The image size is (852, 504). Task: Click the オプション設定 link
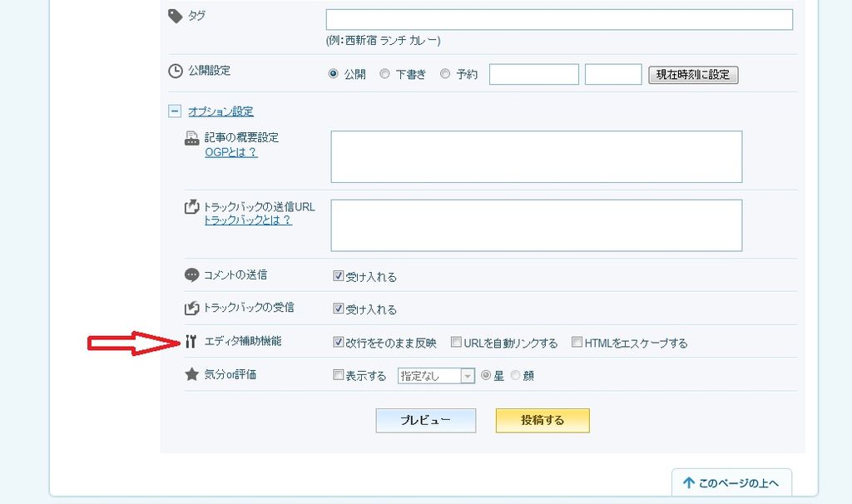pyautogui.click(x=220, y=111)
